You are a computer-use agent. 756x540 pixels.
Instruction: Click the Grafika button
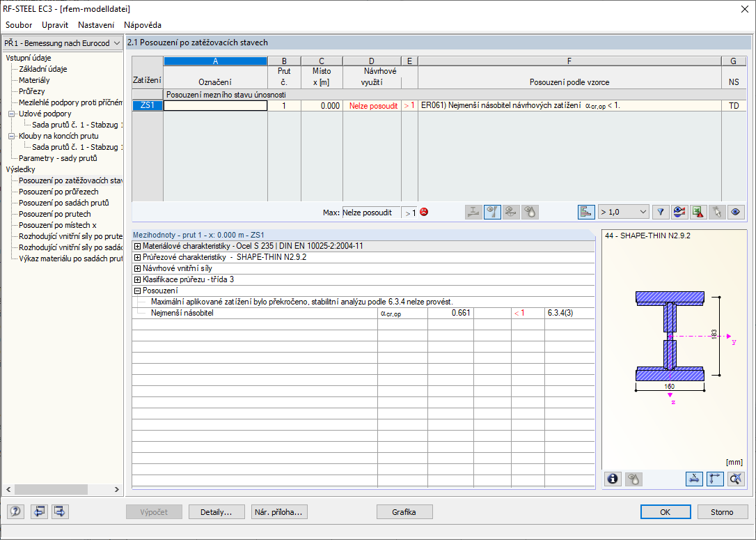point(404,512)
